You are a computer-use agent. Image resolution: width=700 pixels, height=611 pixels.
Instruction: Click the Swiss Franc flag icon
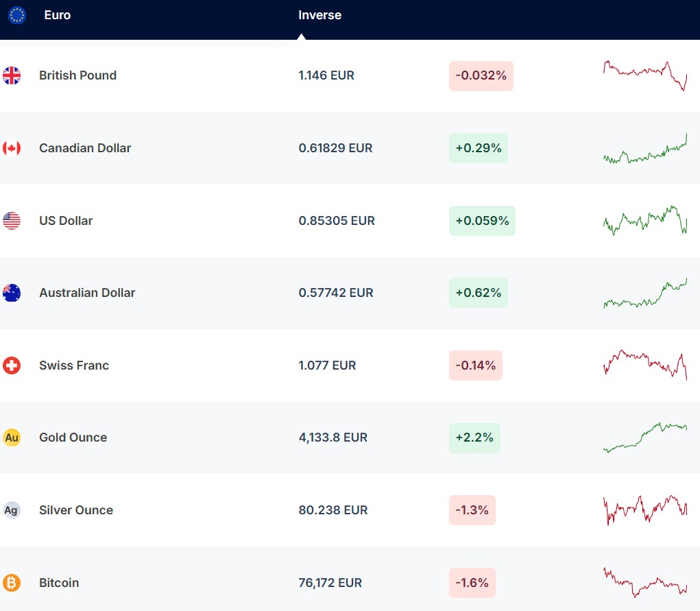pos(12,366)
